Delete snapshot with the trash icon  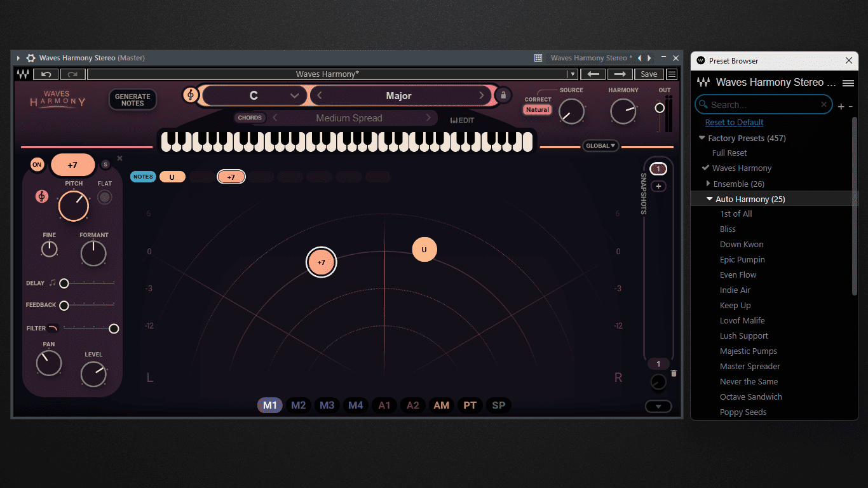pyautogui.click(x=674, y=374)
